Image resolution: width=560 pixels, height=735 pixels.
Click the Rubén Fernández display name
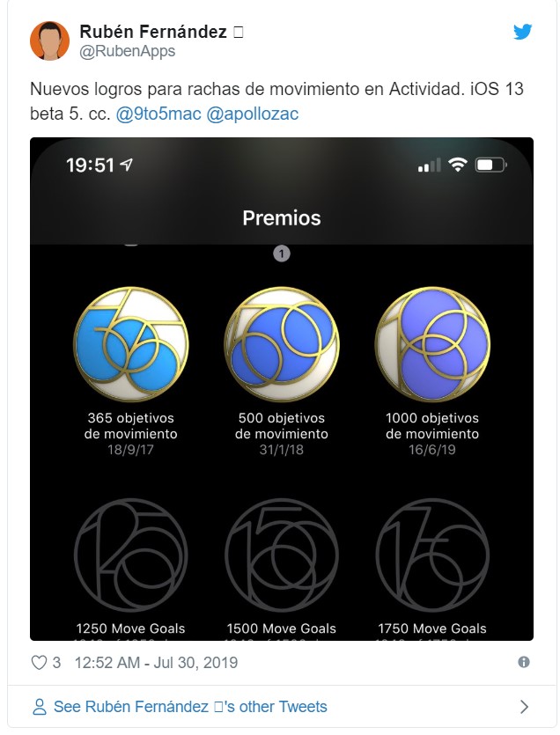tap(153, 32)
